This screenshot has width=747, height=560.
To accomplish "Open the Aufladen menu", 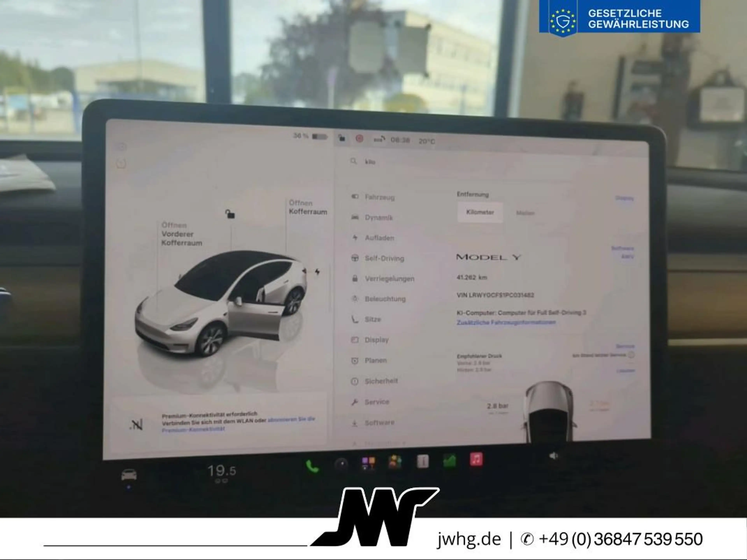I will tap(373, 238).
